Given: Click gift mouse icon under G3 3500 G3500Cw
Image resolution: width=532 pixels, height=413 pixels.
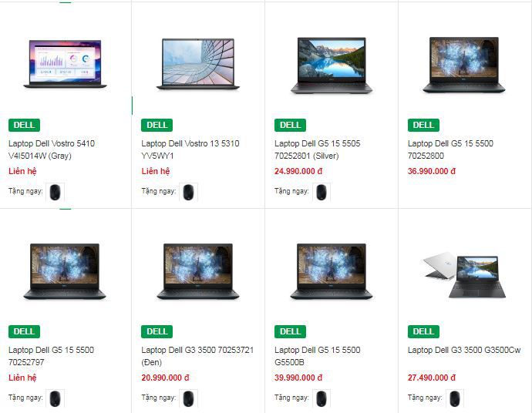Looking at the screenshot, I should tap(455, 398).
